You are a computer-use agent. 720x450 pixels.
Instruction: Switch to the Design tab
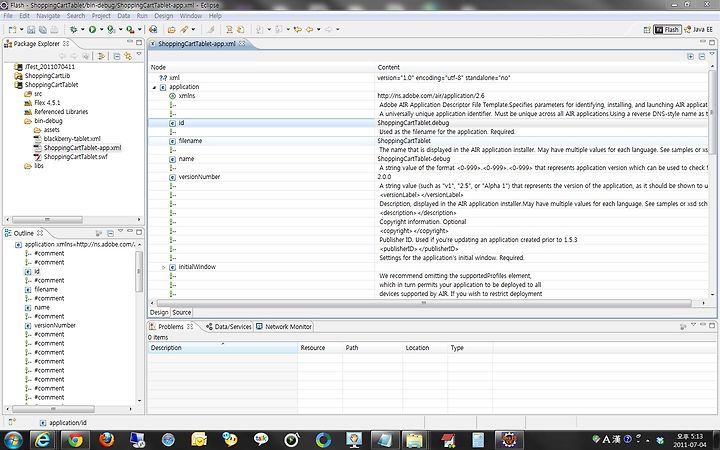[x=159, y=312]
